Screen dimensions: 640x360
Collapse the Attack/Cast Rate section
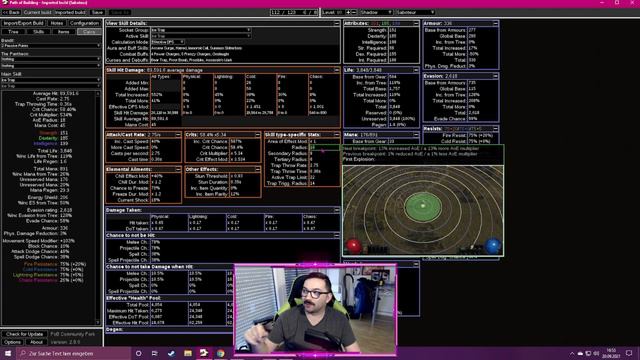click(178, 134)
